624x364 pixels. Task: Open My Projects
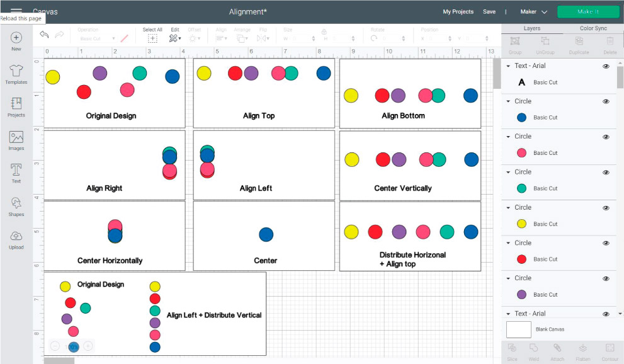pyautogui.click(x=458, y=12)
